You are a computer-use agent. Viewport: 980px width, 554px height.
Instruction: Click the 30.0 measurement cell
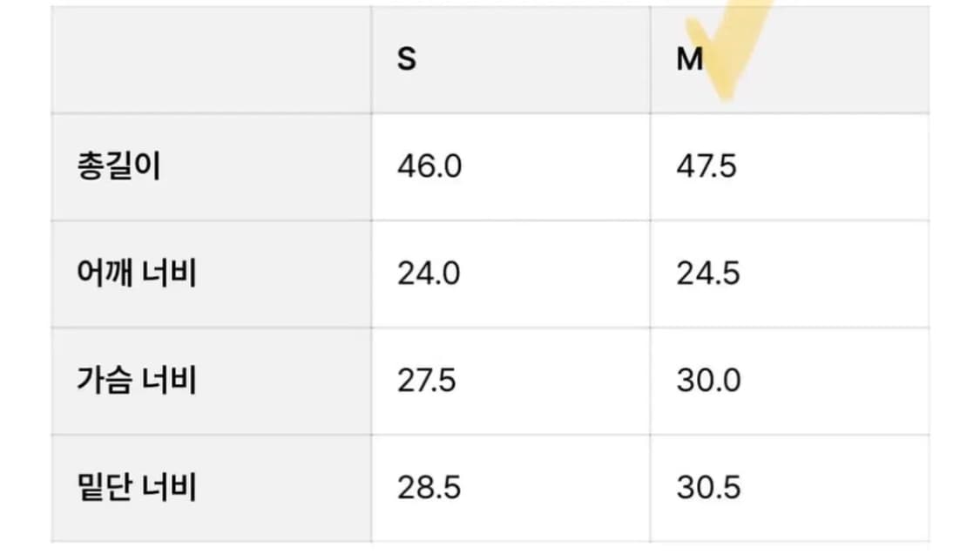[x=709, y=381]
